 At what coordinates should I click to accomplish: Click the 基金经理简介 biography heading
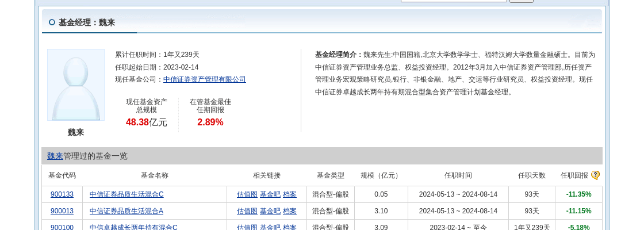[x=339, y=55]
